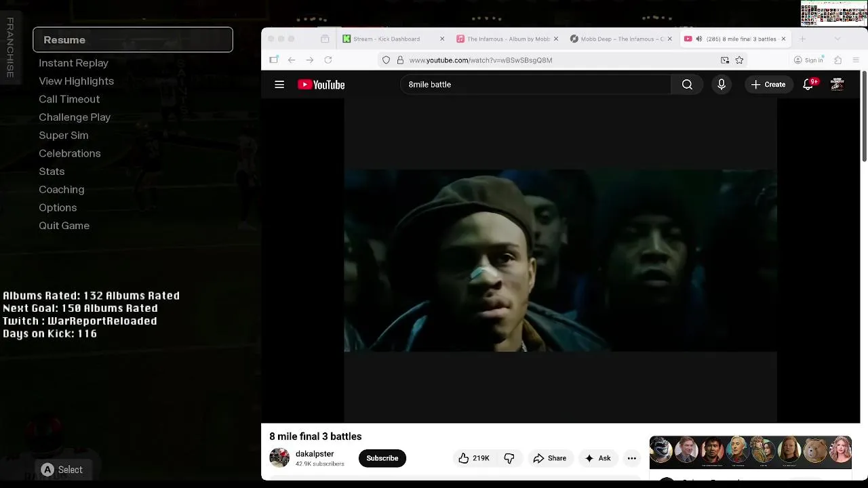Choose View Highlights in pause menu

click(76, 81)
